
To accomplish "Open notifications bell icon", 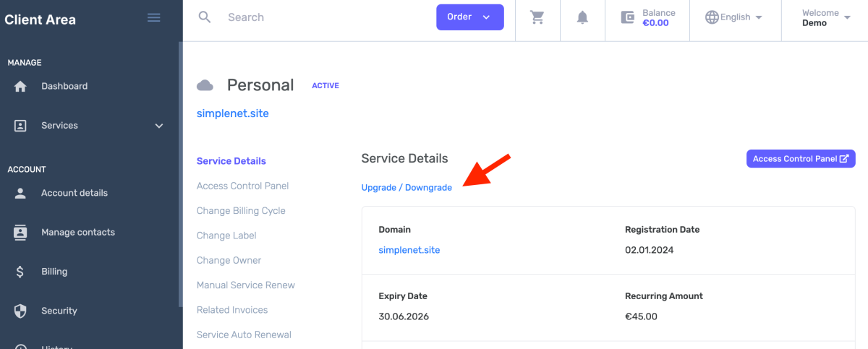I will (582, 17).
